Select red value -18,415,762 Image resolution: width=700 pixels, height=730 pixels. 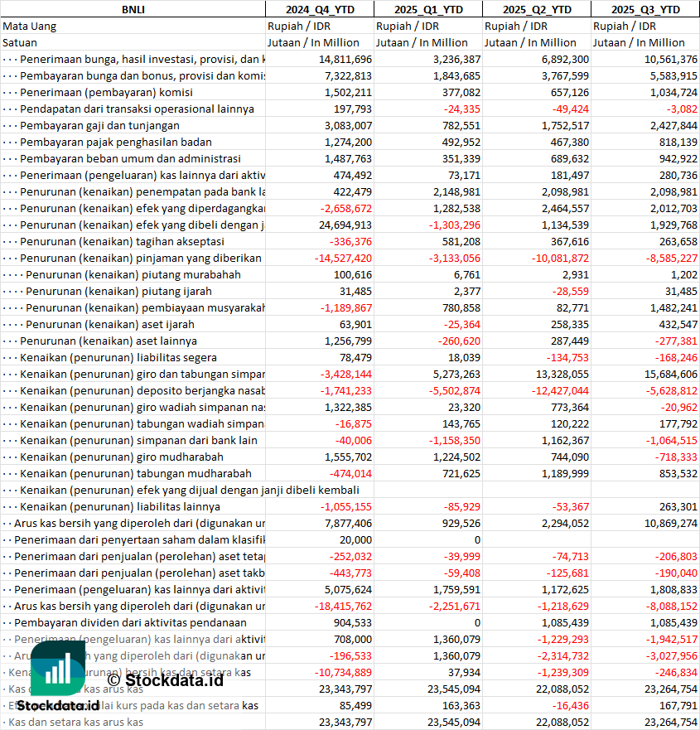343,607
